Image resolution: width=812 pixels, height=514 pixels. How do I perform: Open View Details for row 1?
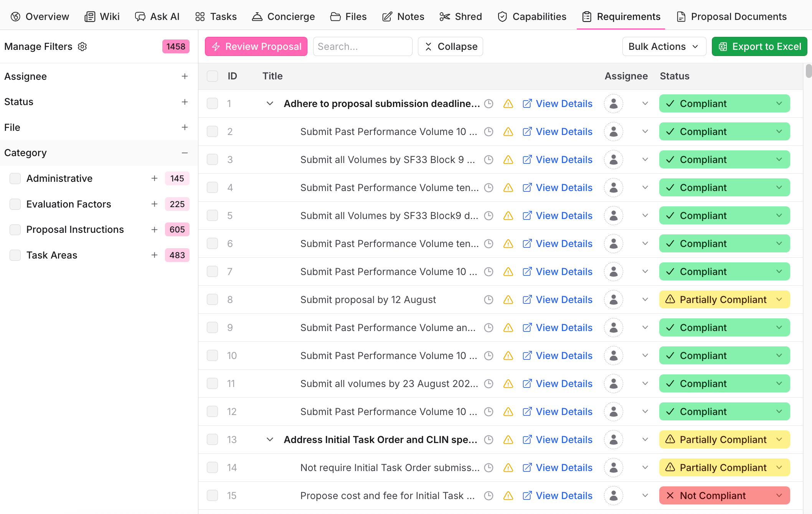(x=557, y=104)
